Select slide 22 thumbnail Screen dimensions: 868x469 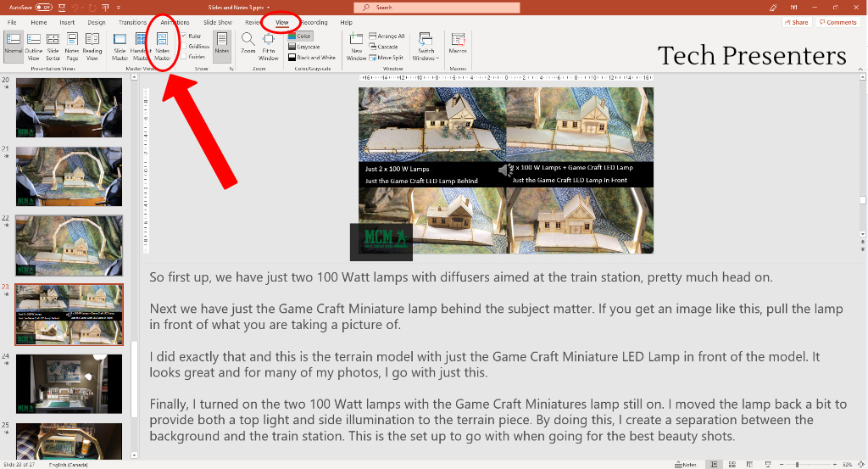tap(69, 245)
